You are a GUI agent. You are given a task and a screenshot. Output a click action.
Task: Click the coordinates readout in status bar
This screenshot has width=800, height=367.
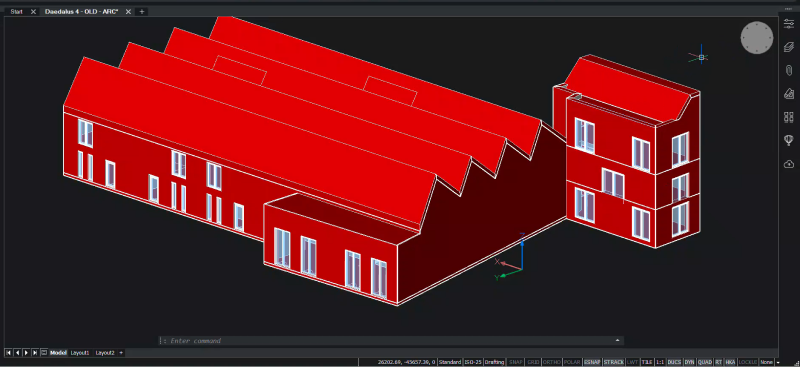coord(405,362)
